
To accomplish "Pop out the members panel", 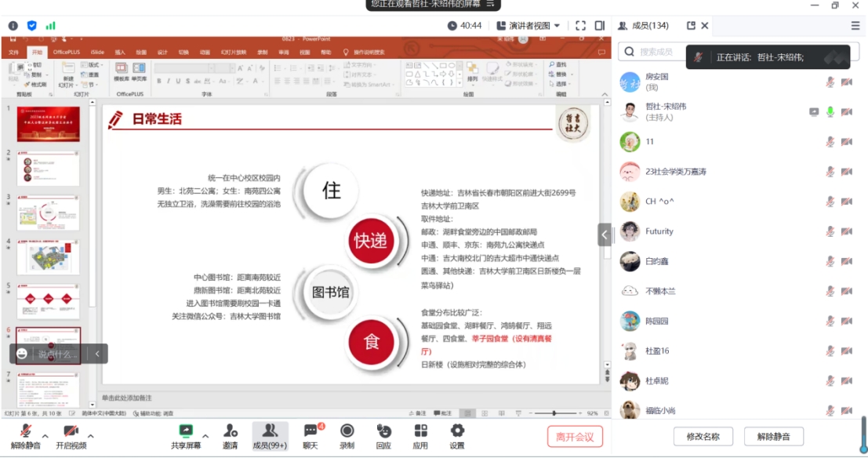I will click(x=691, y=26).
